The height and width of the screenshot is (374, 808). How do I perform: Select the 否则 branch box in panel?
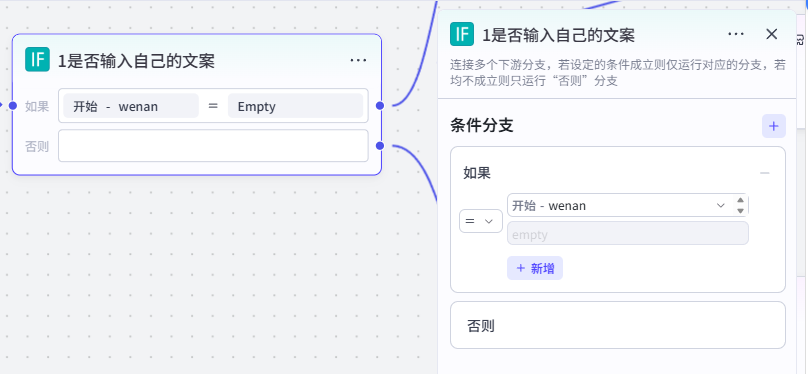[x=618, y=325]
